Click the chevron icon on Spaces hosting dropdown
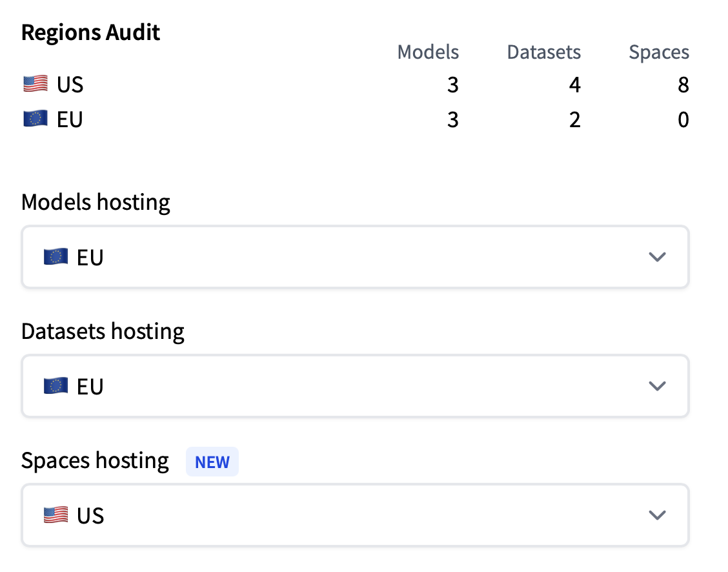 pos(657,515)
